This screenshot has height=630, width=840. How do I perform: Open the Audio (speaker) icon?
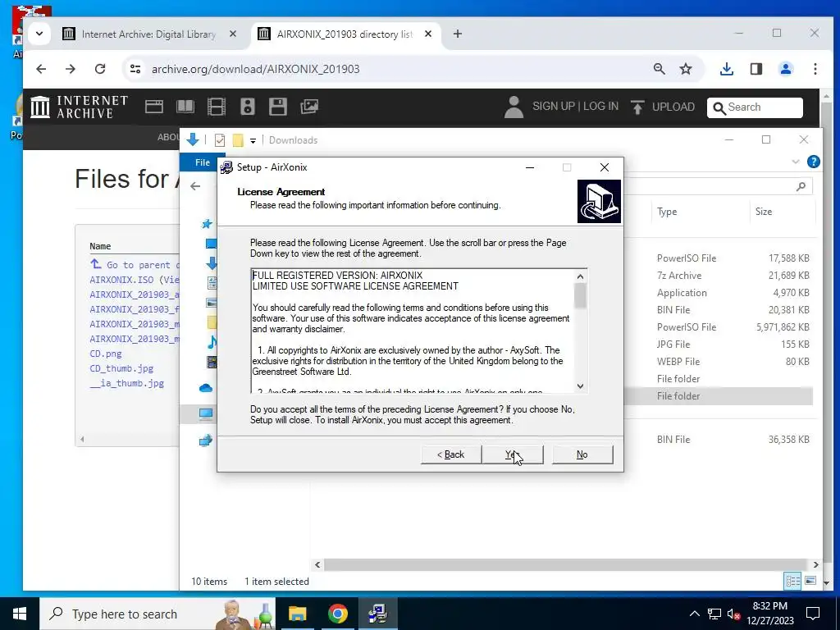point(248,107)
